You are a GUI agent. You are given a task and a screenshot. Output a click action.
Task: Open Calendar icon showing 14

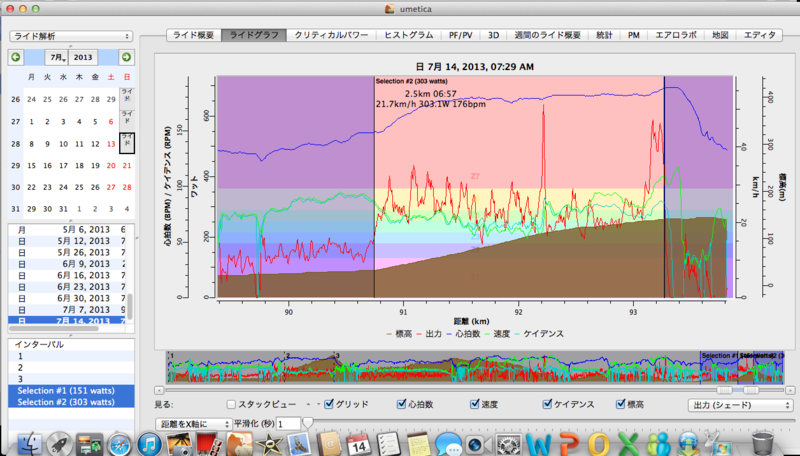point(359,444)
